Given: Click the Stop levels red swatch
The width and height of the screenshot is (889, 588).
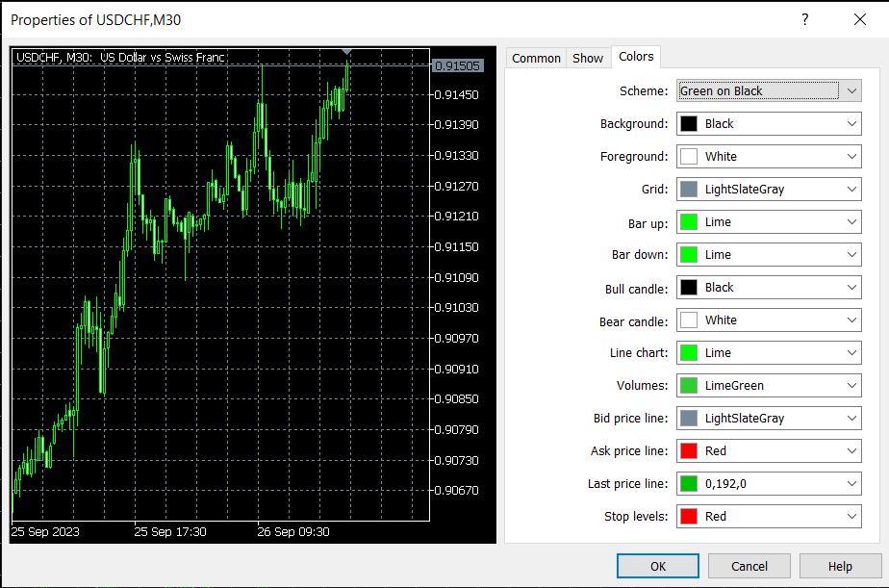Looking at the screenshot, I should coord(688,517).
